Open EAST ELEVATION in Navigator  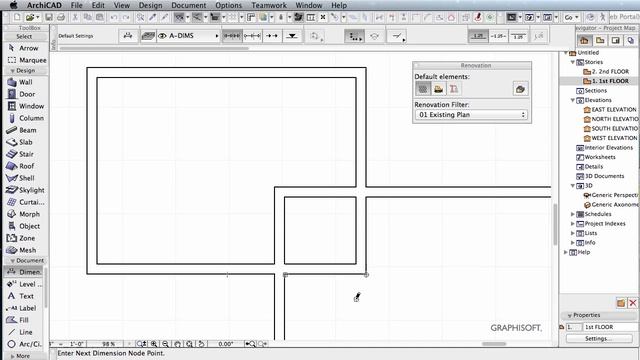(614, 109)
